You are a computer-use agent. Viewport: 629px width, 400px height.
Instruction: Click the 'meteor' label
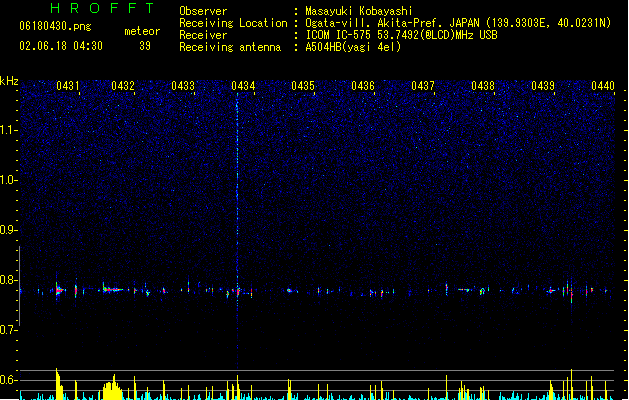click(x=142, y=31)
